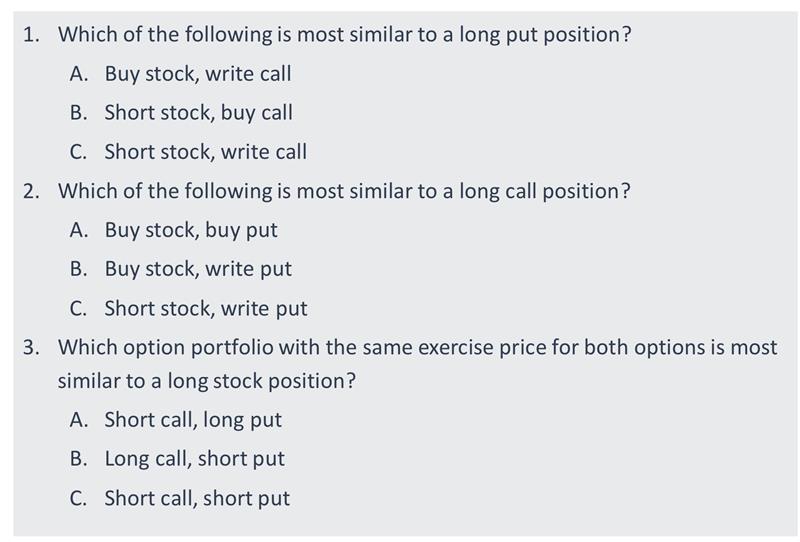Click letter 'B.' under question 3
This screenshot has width=800, height=542.
[x=79, y=459]
